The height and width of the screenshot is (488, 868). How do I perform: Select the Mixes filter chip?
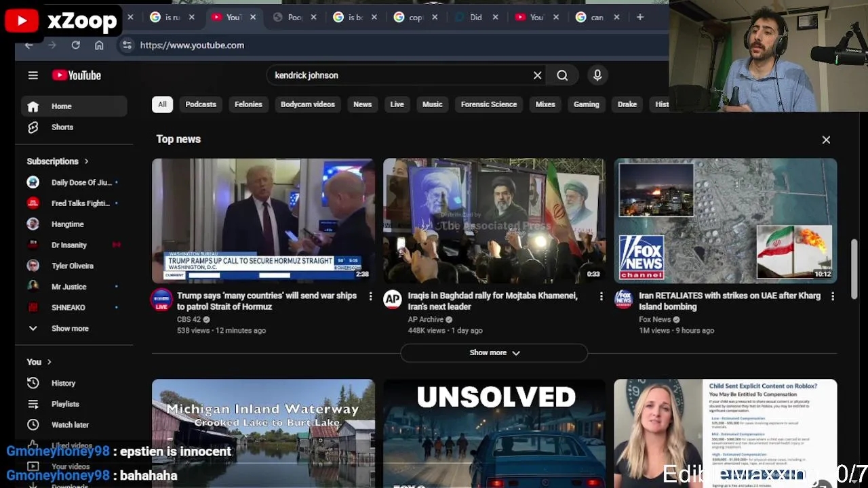pyautogui.click(x=545, y=104)
